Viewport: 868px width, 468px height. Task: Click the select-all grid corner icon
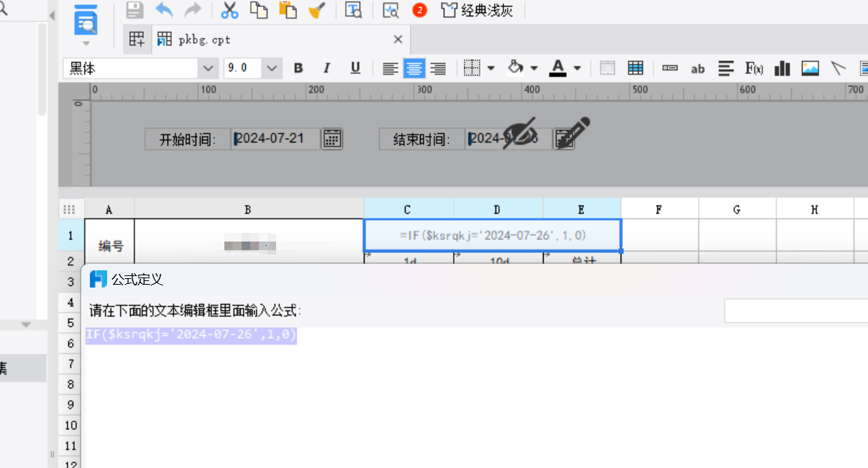[70, 209]
